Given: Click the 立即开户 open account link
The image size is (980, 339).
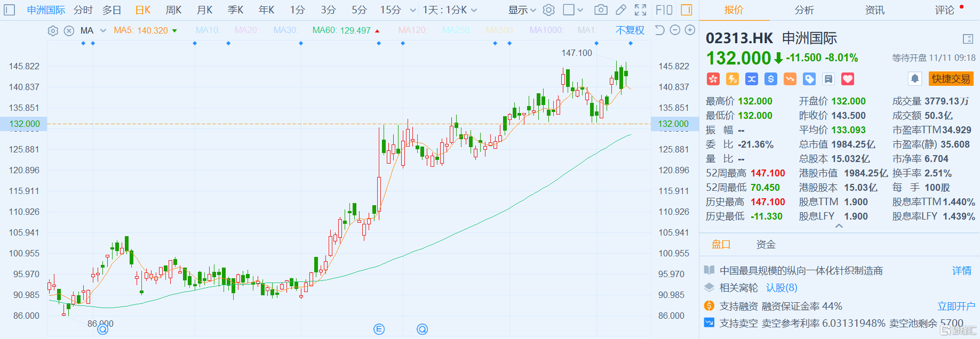Looking at the screenshot, I should coord(957,306).
